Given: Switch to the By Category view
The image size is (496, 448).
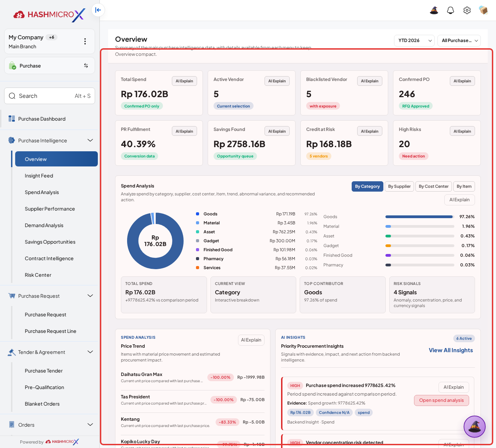Looking at the screenshot, I should [x=367, y=186].
